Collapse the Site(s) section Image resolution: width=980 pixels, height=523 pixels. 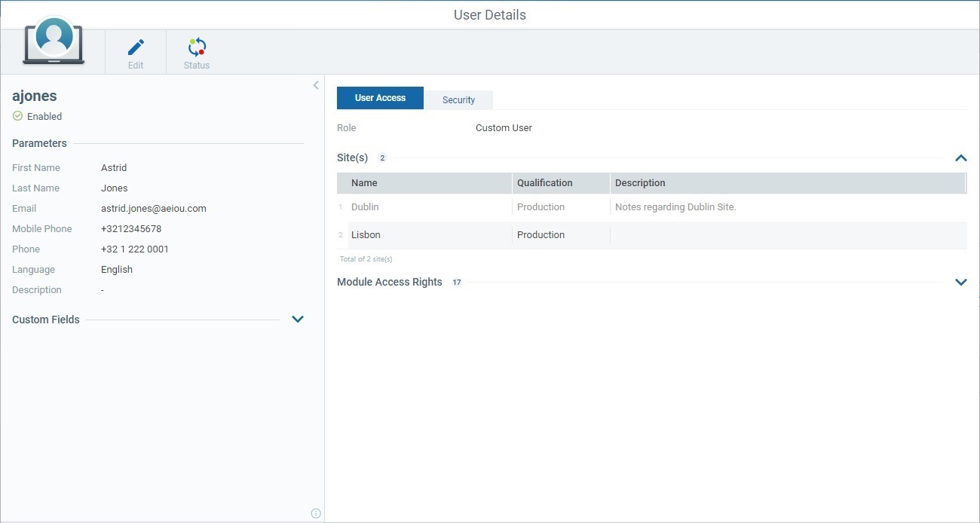tap(961, 158)
